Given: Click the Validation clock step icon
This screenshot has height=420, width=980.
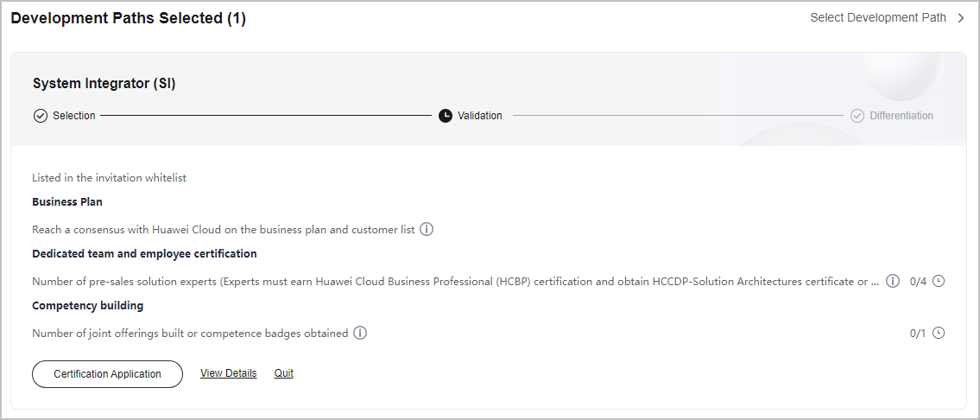Looking at the screenshot, I should pyautogui.click(x=445, y=116).
